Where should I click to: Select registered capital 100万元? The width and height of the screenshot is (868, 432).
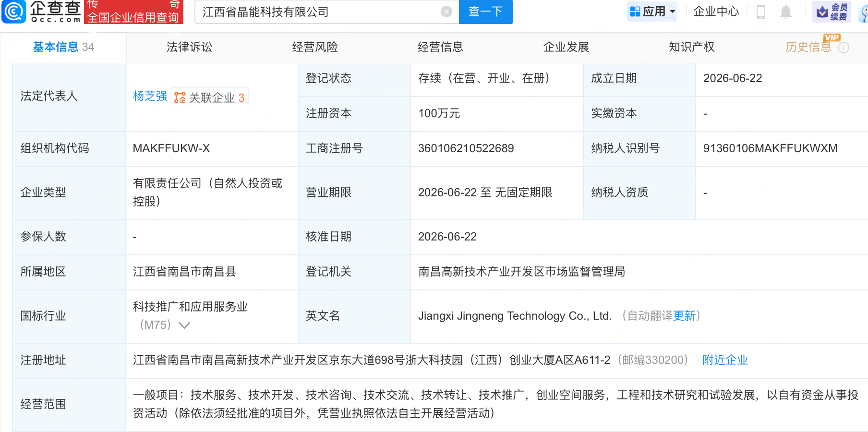(439, 113)
